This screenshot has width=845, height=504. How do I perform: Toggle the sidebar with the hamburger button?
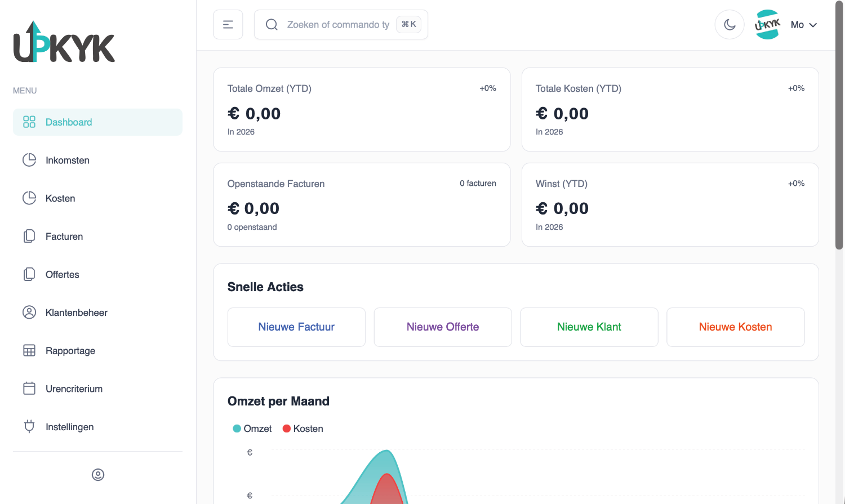point(228,24)
